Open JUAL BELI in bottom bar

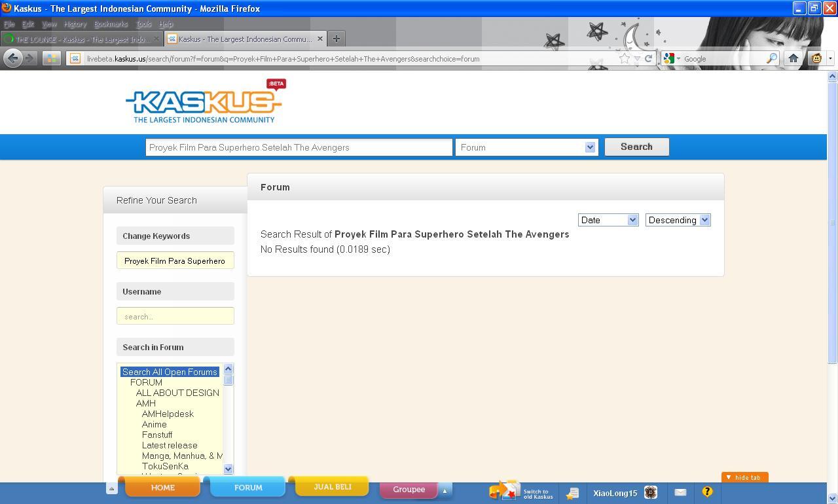pos(332,486)
